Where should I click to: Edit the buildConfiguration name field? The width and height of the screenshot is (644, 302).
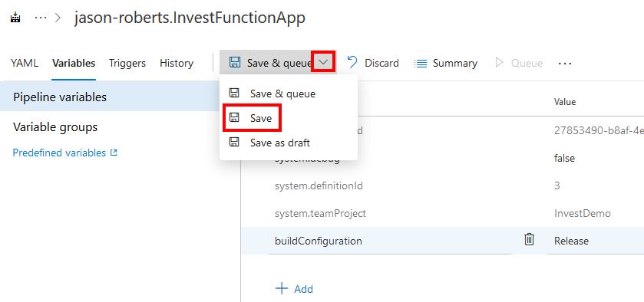(390, 241)
